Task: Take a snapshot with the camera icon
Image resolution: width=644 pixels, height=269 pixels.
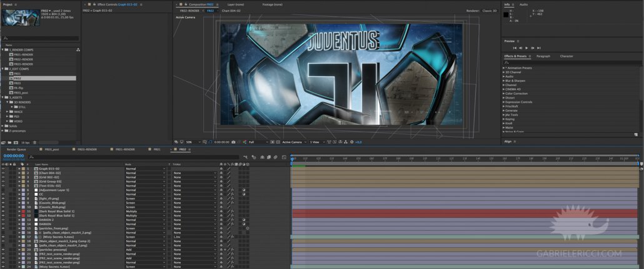Action: [233, 142]
